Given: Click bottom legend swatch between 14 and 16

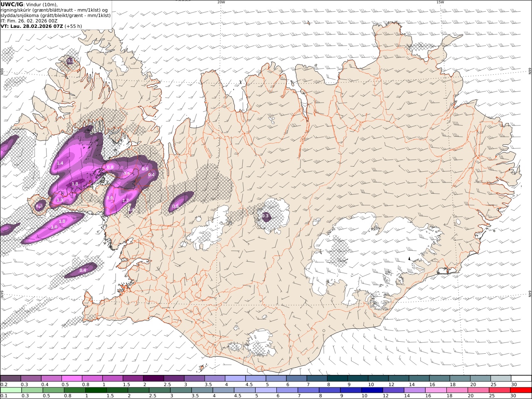Looking at the screenshot, I should [414, 390].
